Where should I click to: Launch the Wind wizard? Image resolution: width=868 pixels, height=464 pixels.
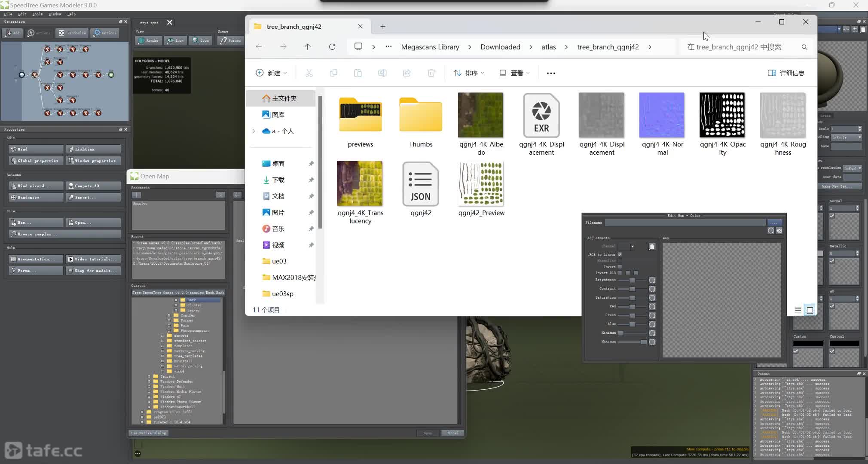(36, 186)
